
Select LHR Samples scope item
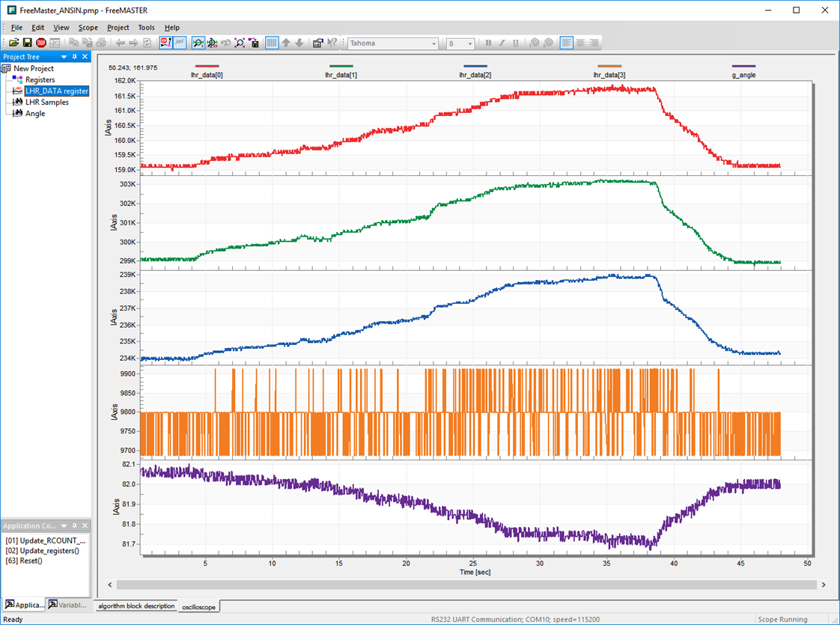pos(47,103)
